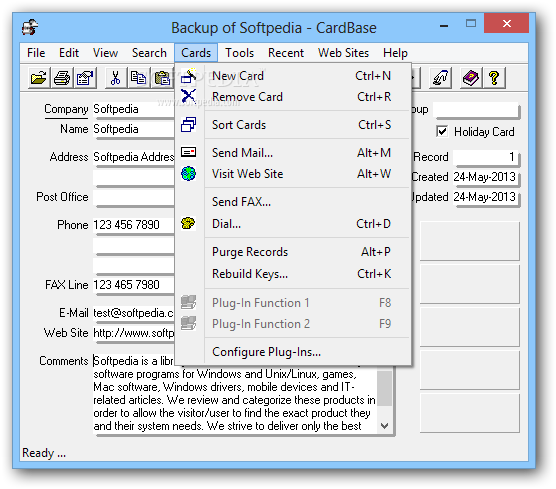
Task: Choose Configure Plug-Ins... from the menu
Action: pos(294,352)
